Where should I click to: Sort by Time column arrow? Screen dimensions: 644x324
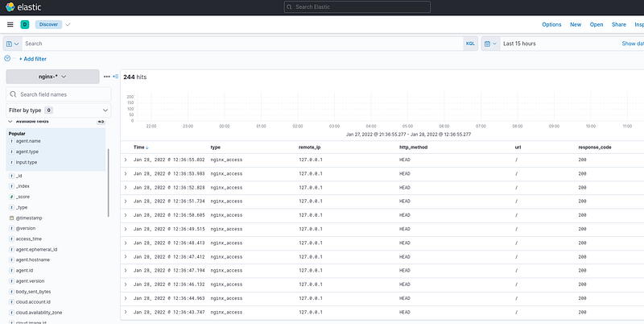tap(147, 147)
